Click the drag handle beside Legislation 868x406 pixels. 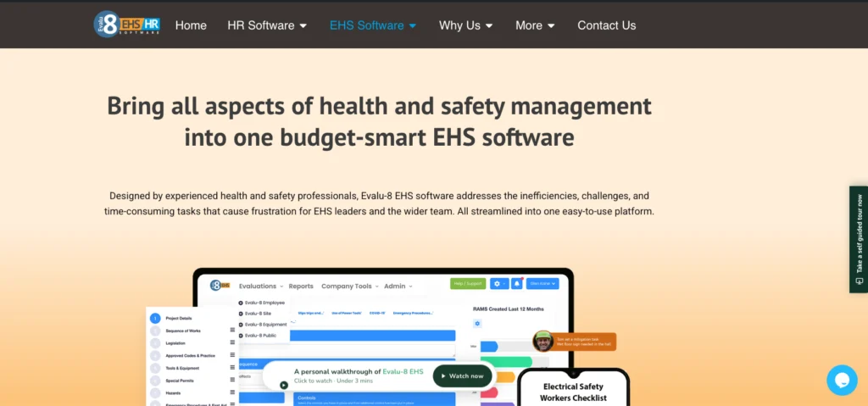click(232, 343)
